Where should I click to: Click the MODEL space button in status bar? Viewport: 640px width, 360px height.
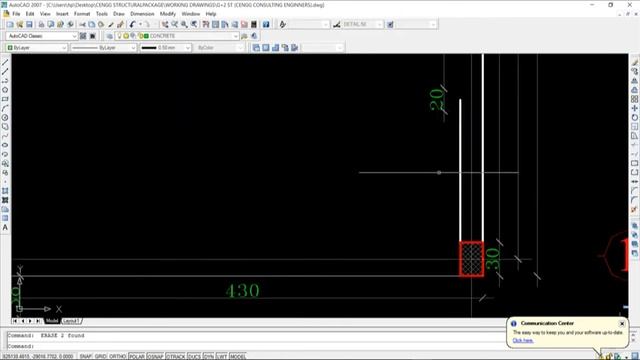click(x=238, y=356)
